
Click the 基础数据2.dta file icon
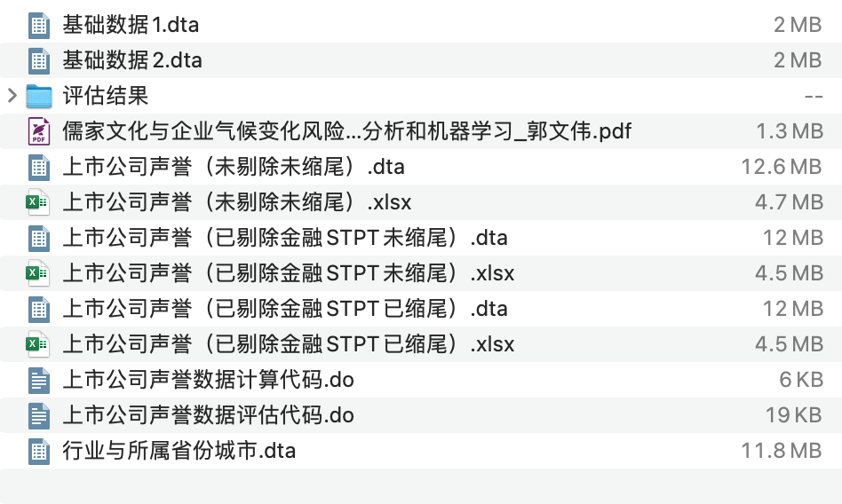38,60
